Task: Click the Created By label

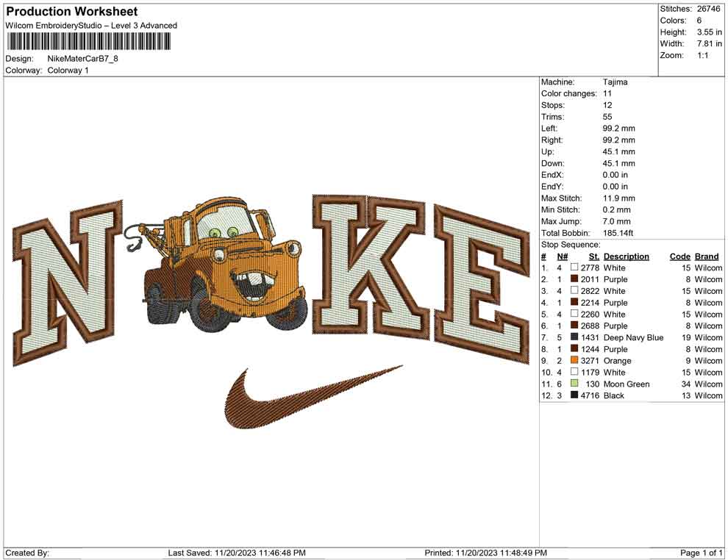Action: 27,553
